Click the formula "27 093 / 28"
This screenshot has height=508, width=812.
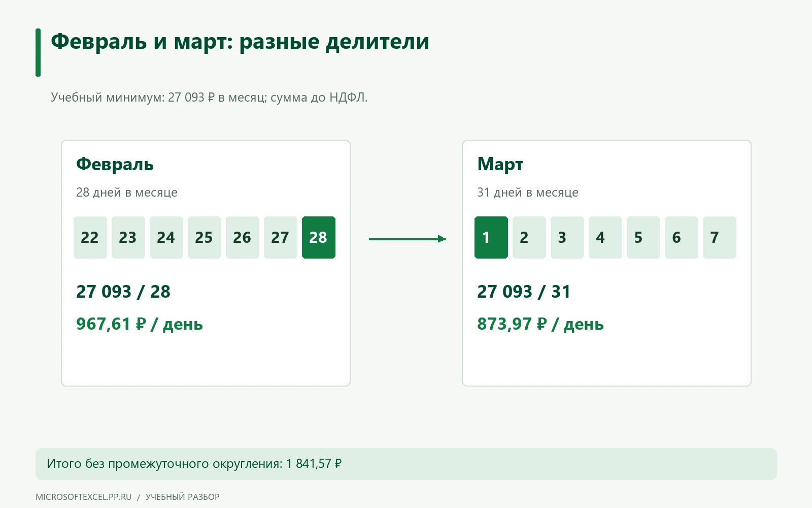123,292
